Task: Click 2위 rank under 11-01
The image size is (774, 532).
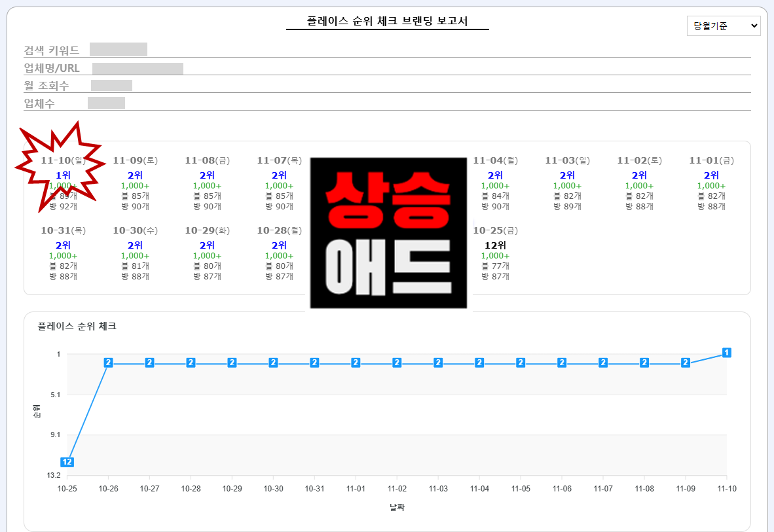Action: click(712, 175)
